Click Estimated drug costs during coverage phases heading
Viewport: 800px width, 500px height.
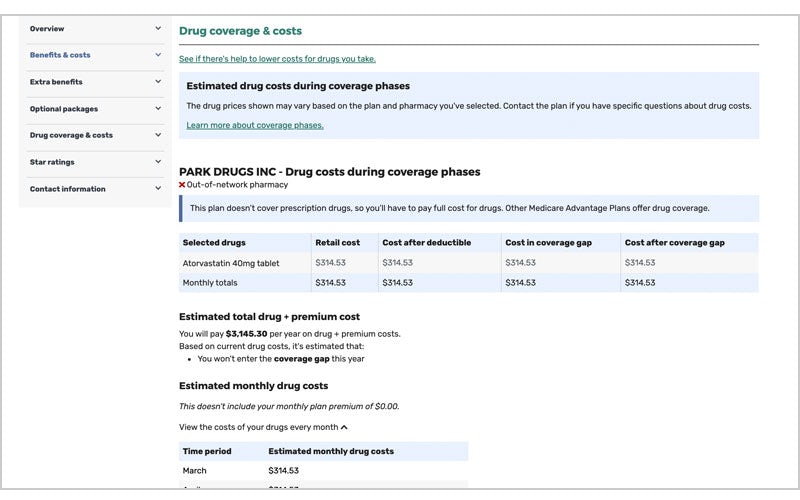[298, 86]
